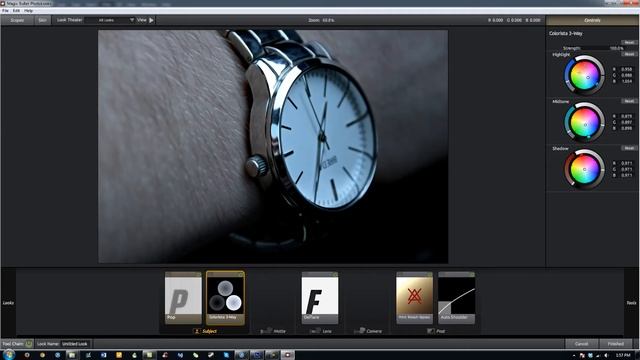Click the Midtone B value field

coord(626,129)
